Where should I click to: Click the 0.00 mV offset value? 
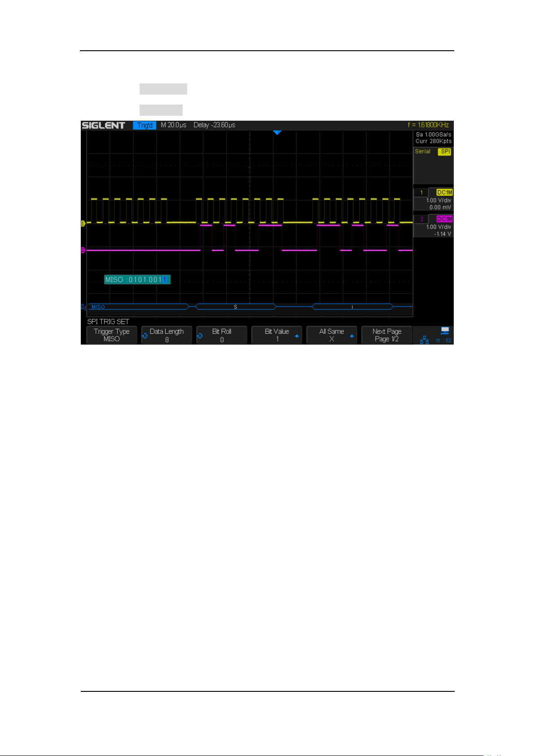point(440,207)
